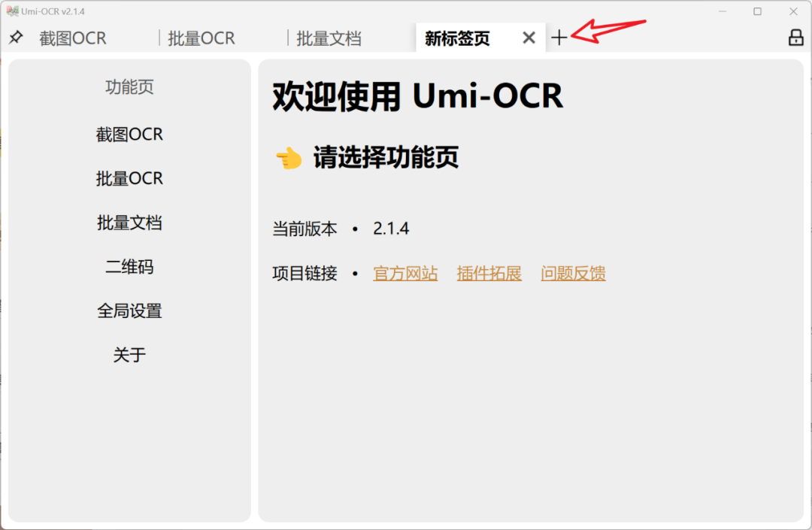Close the 新标签页 tab
Screen dimensions: 812x530
[529, 38]
